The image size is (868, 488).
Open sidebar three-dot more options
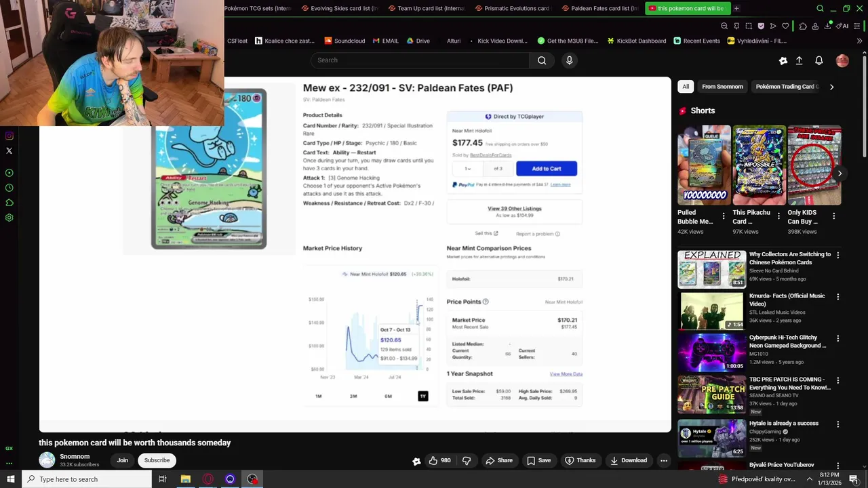point(9,464)
